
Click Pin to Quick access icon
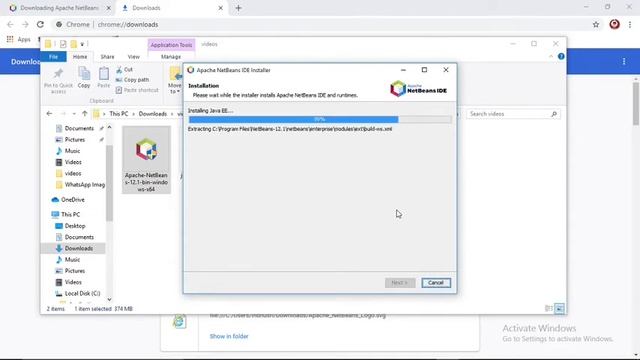point(58,80)
